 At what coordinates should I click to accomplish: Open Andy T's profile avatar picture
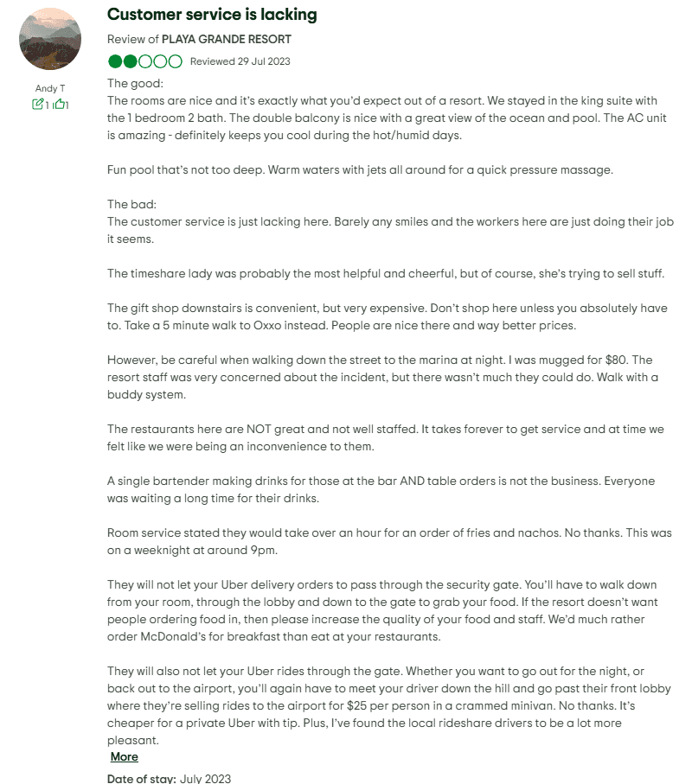tap(50, 39)
